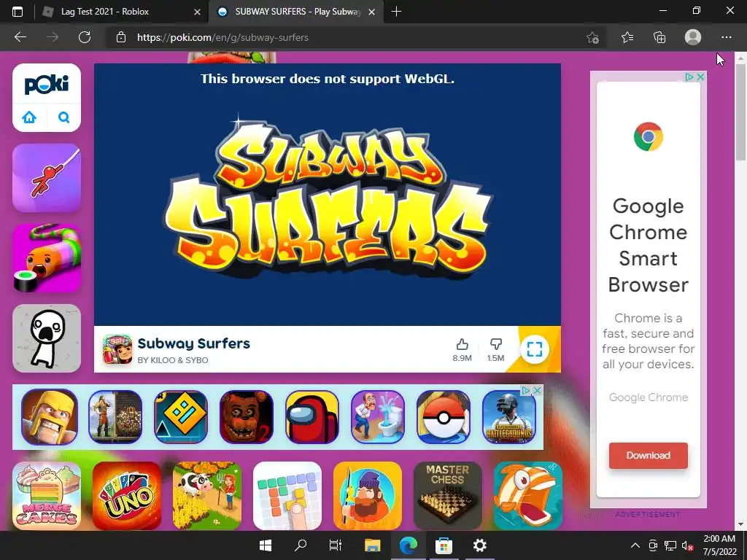Open the screaming white character game icon
The image size is (747, 560).
46,338
